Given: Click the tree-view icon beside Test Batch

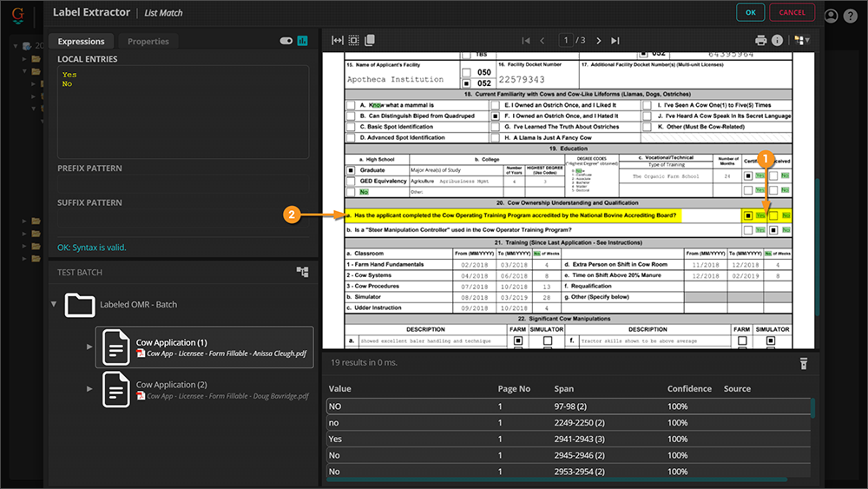Looking at the screenshot, I should pos(302,272).
